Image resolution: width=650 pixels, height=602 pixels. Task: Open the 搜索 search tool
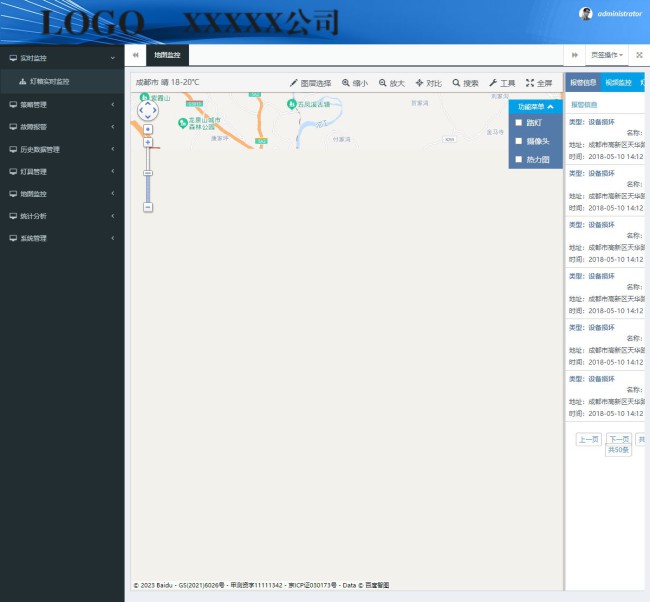click(x=466, y=83)
